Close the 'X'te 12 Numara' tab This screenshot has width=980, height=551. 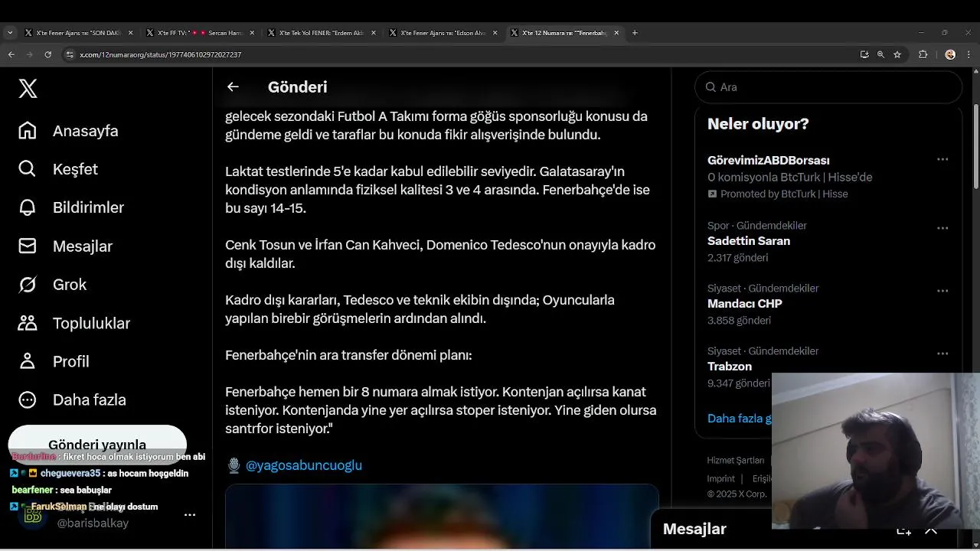click(x=616, y=33)
